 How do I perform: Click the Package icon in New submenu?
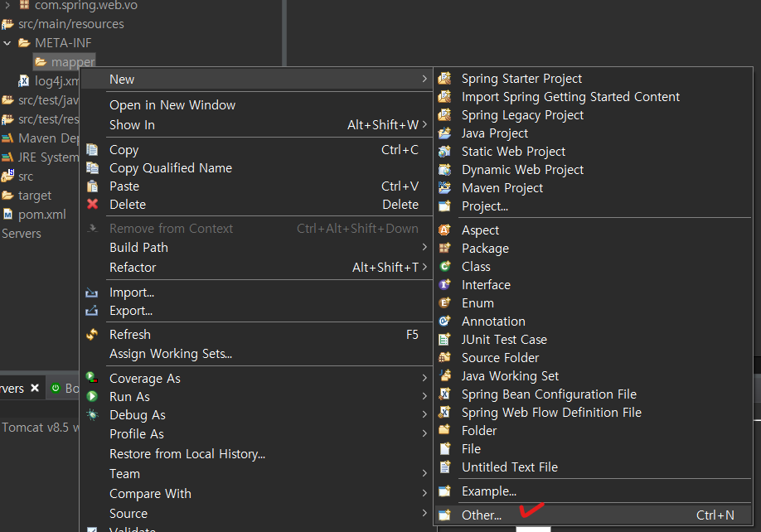[444, 249]
